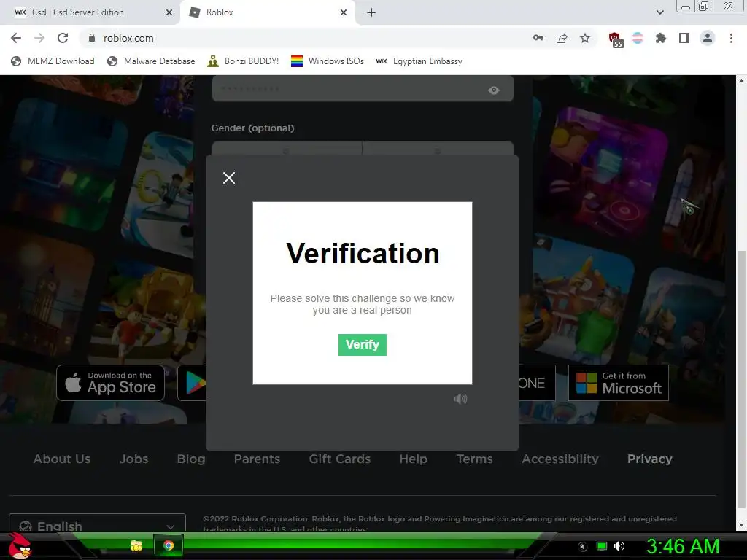This screenshot has width=747, height=560.
Task: Open the Blog footer link
Action: point(191,459)
